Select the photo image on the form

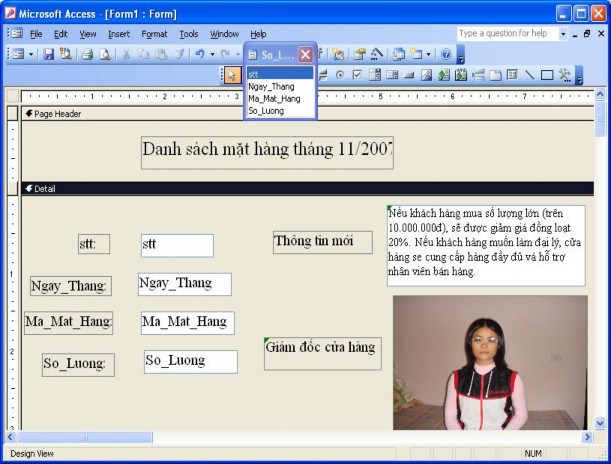tap(490, 362)
